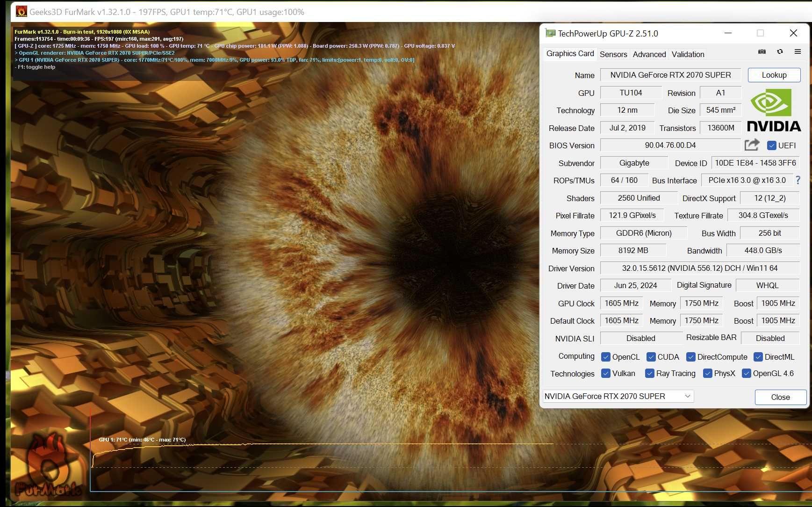
Task: Click the Lookup button
Action: (x=774, y=75)
